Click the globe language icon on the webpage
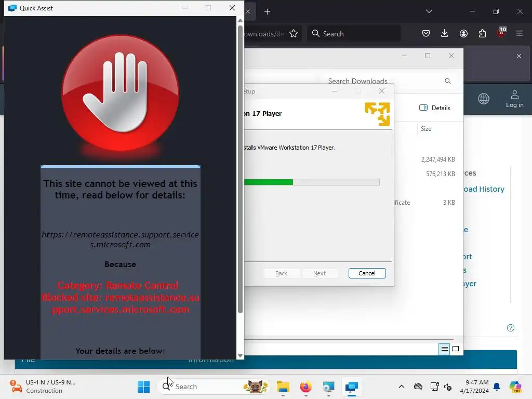Image resolution: width=532 pixels, height=399 pixels. click(484, 99)
